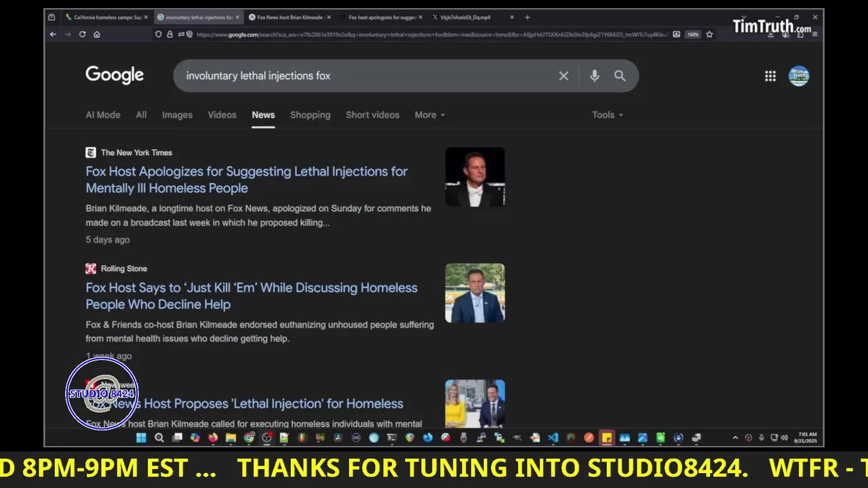This screenshot has width=868, height=488.
Task: Click the site security lock icon
Action: [170, 34]
